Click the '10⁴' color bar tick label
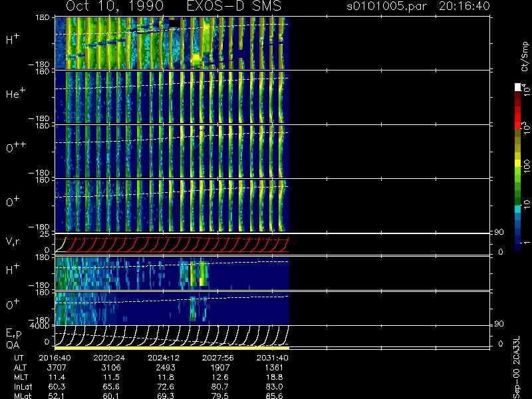 coord(525,89)
